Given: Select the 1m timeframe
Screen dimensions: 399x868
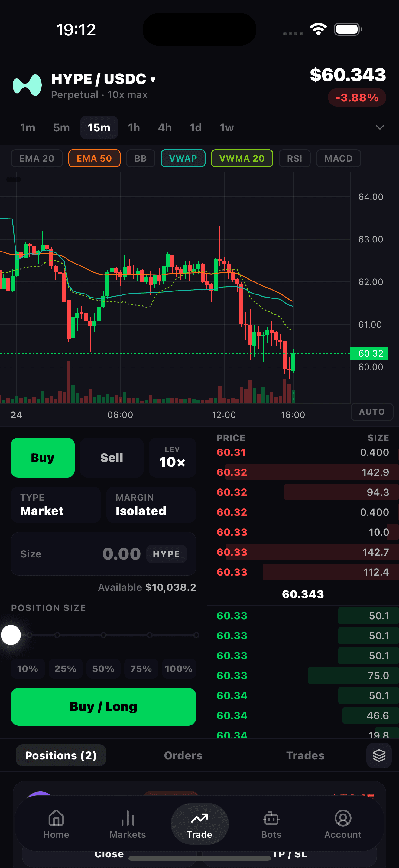Looking at the screenshot, I should (x=28, y=127).
